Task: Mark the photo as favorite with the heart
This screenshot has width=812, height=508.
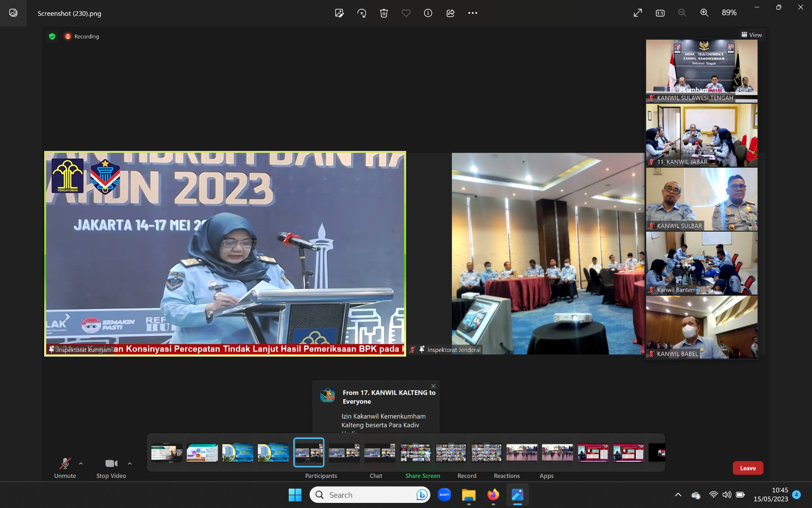Action: [406, 13]
